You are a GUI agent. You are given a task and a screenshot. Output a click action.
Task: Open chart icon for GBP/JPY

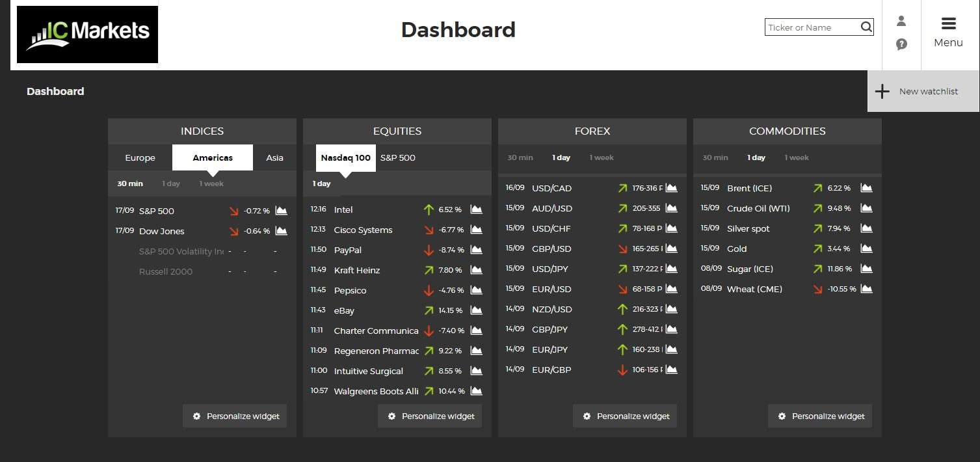coord(671,329)
